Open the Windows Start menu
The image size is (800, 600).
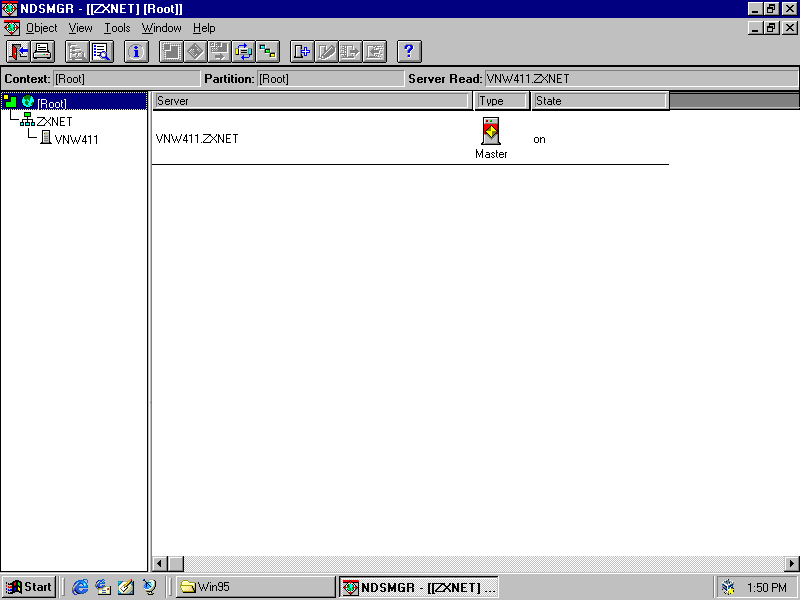click(x=29, y=587)
